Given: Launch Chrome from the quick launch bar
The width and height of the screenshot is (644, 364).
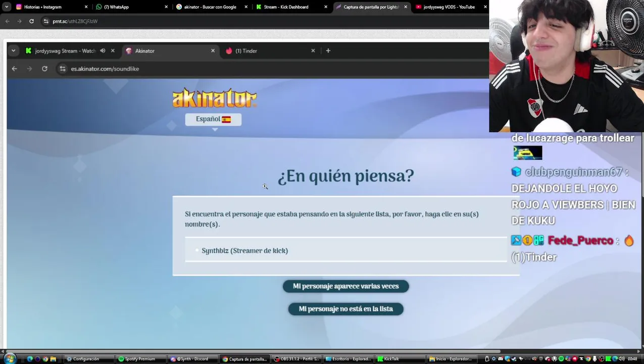Looking at the screenshot, I should pos(45,359).
